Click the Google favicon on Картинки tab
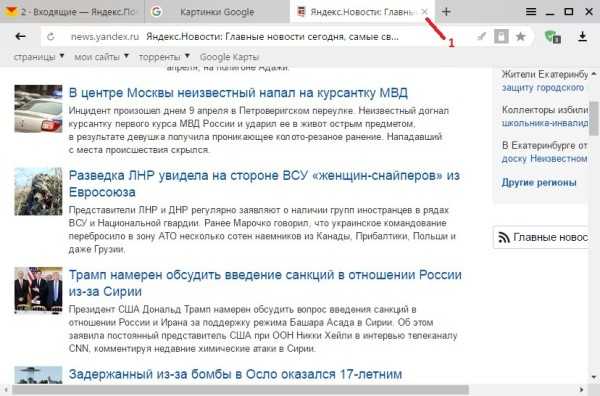Screen dimensions: 600x396 [156, 12]
